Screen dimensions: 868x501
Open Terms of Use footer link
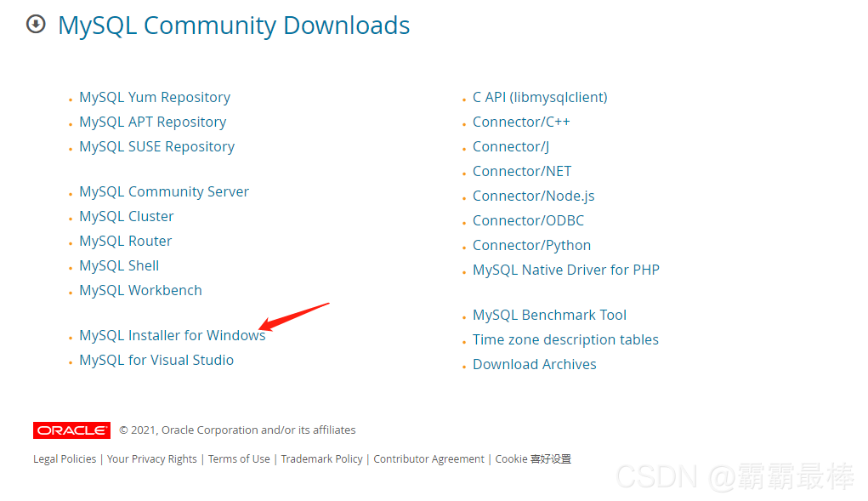[x=239, y=459]
